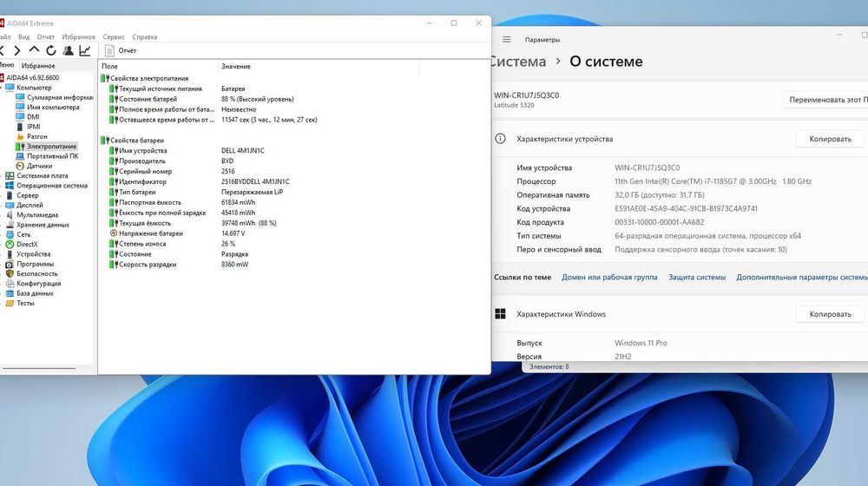
Task: Open Защита системы link
Action: [697, 278]
